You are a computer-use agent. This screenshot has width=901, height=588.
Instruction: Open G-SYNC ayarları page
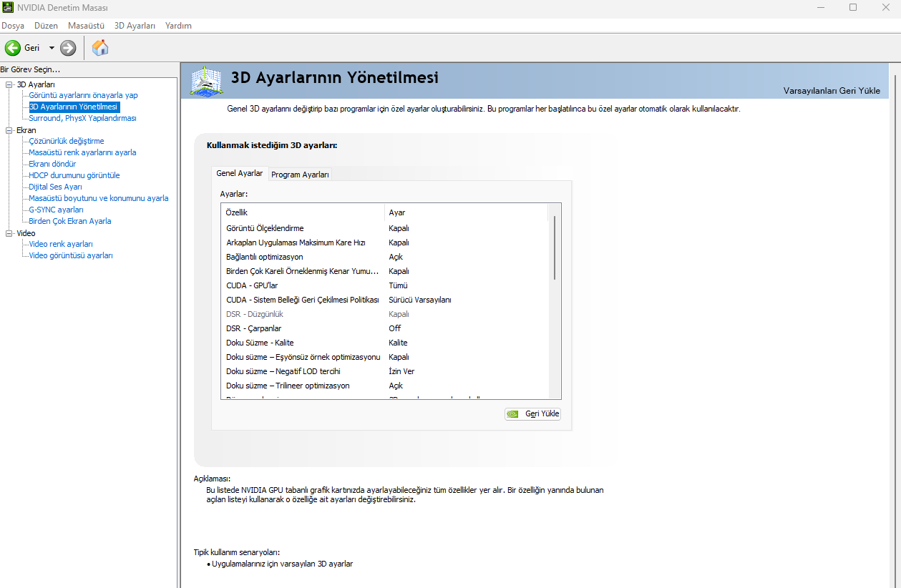pos(56,210)
